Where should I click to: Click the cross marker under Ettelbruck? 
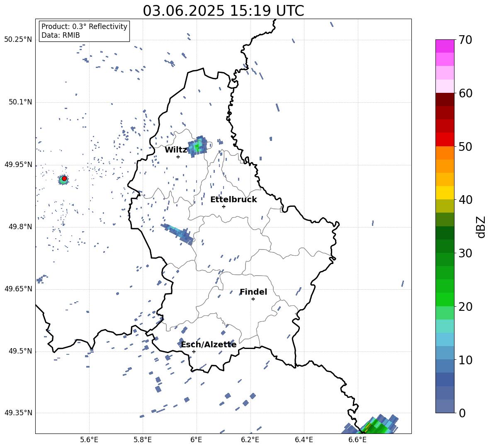tap(224, 206)
